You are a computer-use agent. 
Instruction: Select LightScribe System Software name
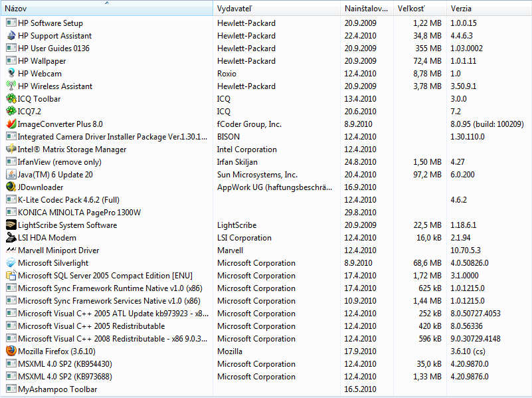tap(68, 225)
